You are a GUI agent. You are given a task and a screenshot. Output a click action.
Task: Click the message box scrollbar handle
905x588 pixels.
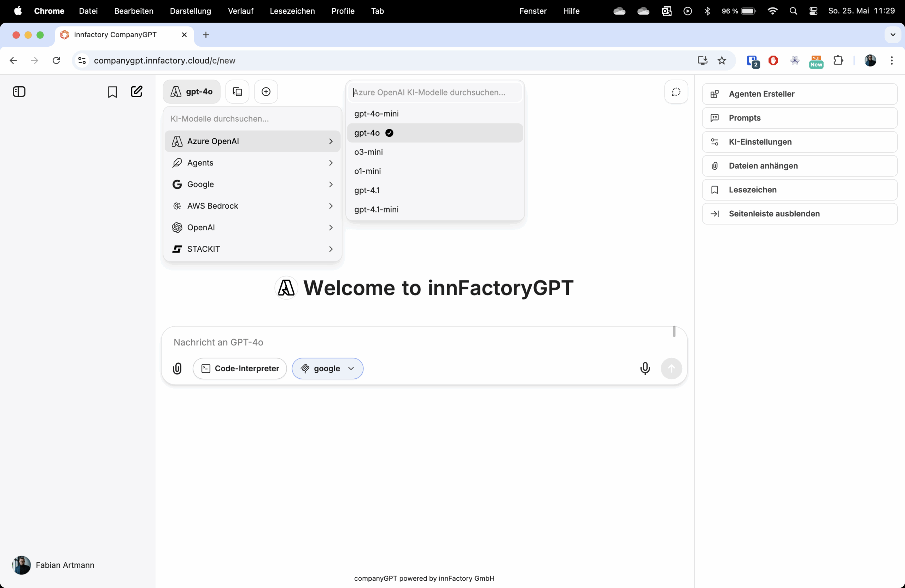point(674,331)
